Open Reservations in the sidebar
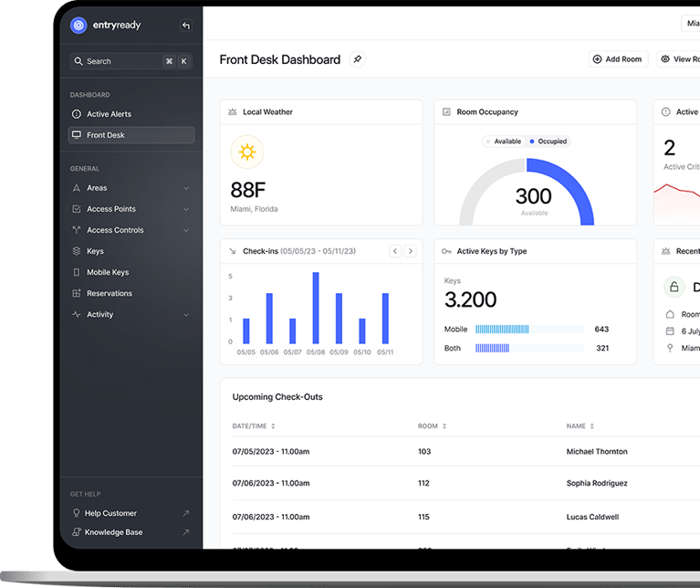Image resolution: width=700 pixels, height=588 pixels. (x=109, y=293)
